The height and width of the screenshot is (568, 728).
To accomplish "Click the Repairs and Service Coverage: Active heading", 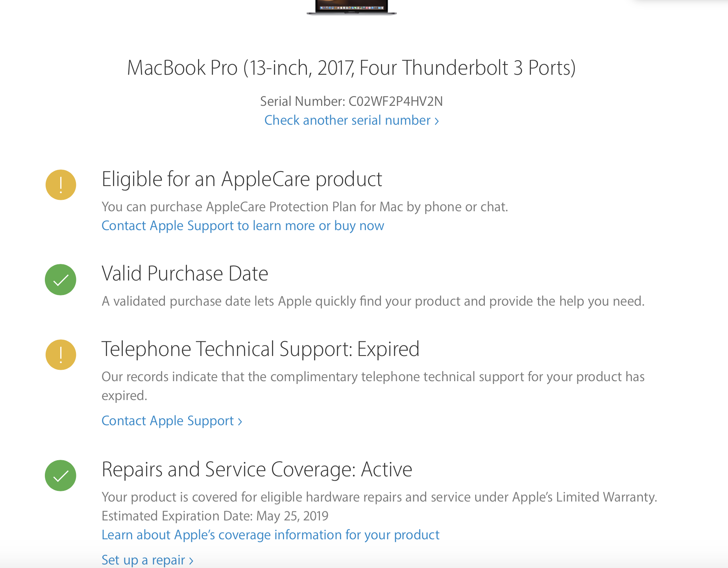I will [257, 469].
